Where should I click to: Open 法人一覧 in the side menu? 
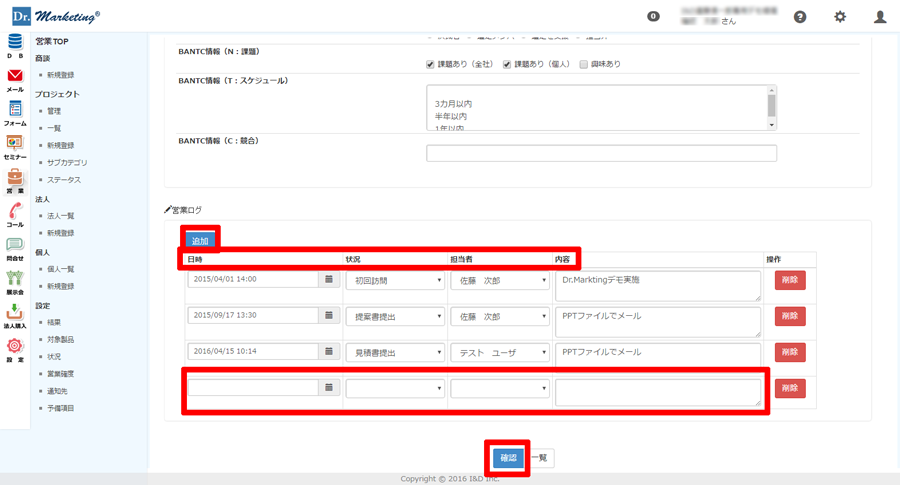click(x=60, y=216)
